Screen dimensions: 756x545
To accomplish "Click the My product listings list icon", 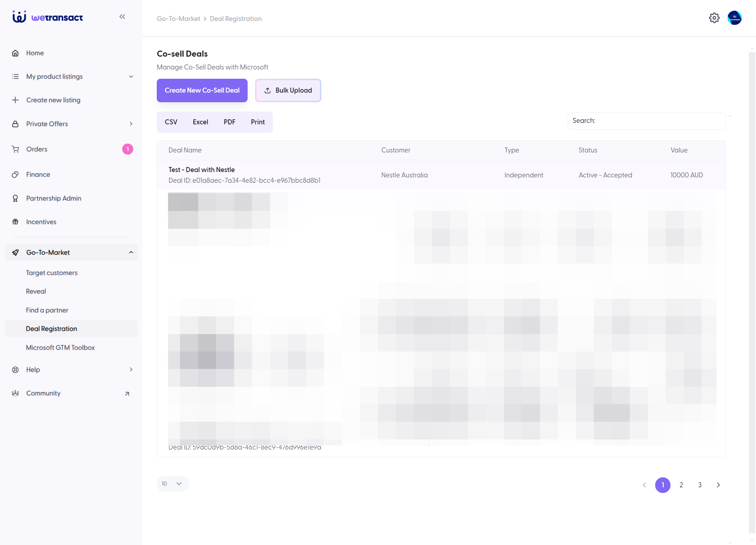I will pos(15,77).
